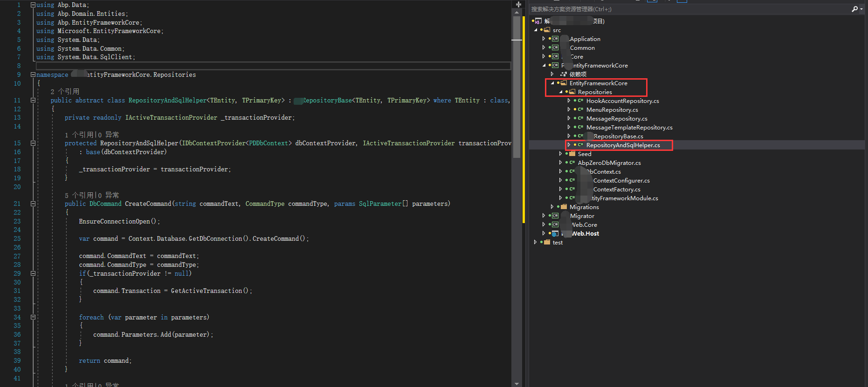The height and width of the screenshot is (387, 868).
Task: Select the Web.Host startup project
Action: click(585, 233)
